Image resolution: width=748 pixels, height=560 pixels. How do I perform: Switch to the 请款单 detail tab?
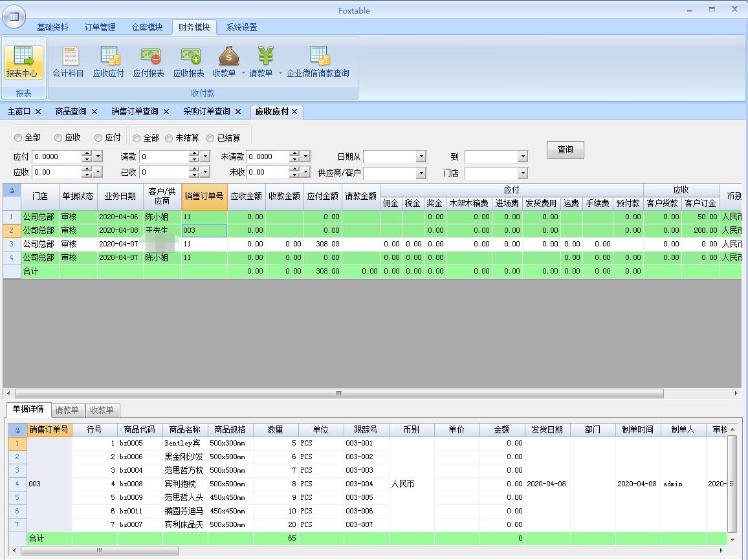pyautogui.click(x=67, y=410)
